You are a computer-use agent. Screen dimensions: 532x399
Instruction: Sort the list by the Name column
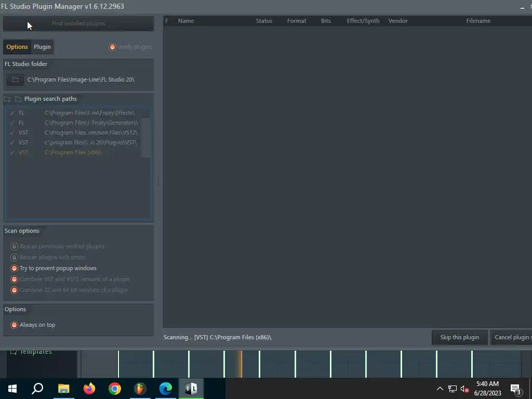tap(186, 21)
